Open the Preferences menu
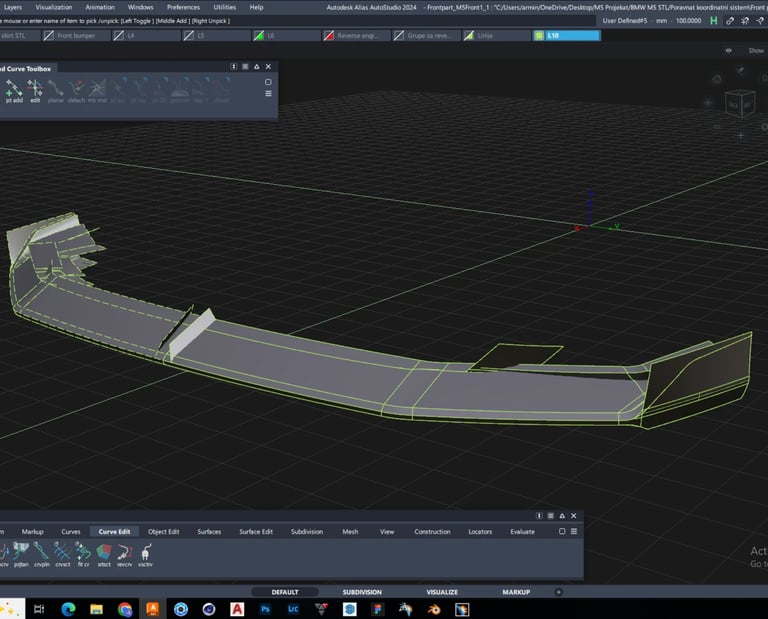 183,7
